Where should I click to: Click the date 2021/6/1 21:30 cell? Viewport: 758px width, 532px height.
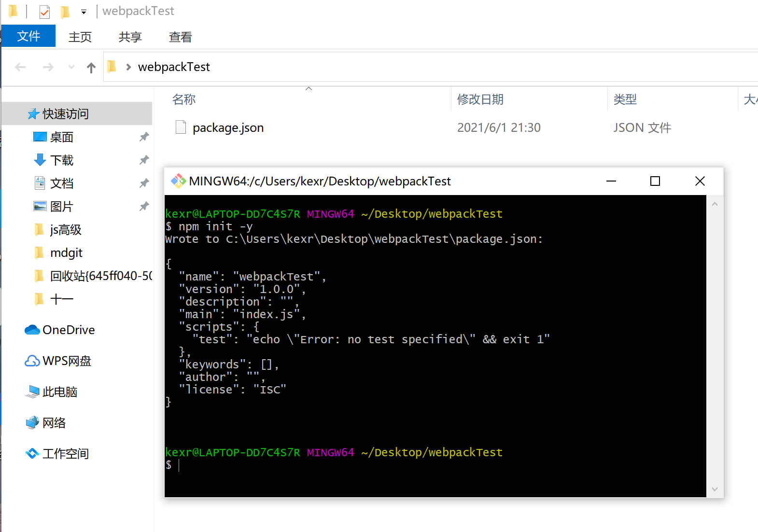tap(499, 128)
